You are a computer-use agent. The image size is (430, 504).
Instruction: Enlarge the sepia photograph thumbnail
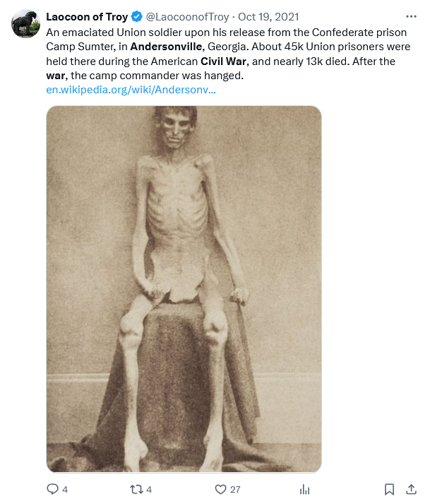(184, 289)
